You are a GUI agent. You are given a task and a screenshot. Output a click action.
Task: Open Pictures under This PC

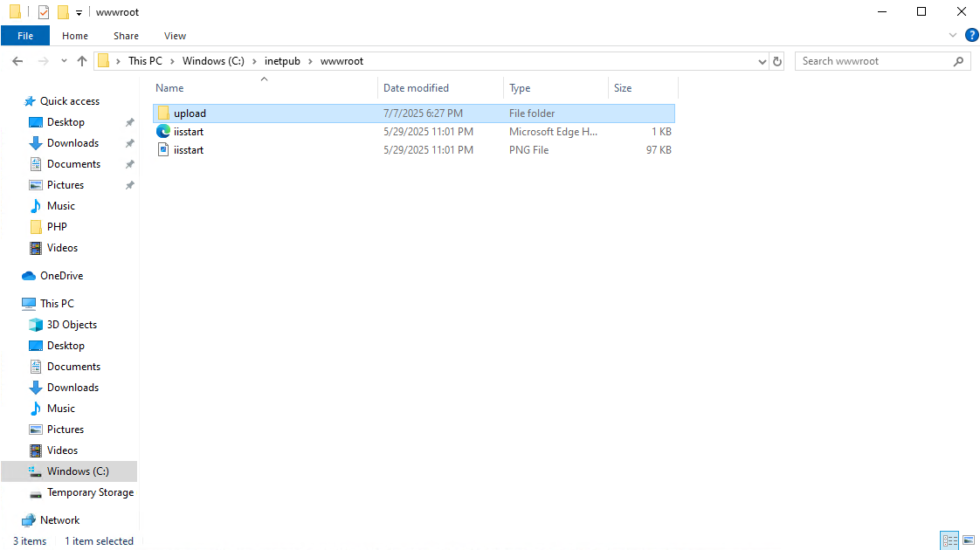click(x=65, y=430)
